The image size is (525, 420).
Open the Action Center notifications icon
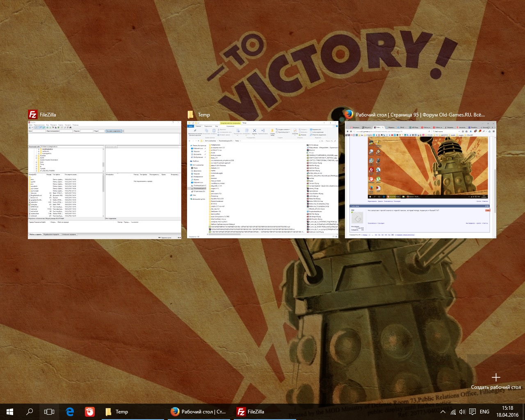[x=472, y=412]
